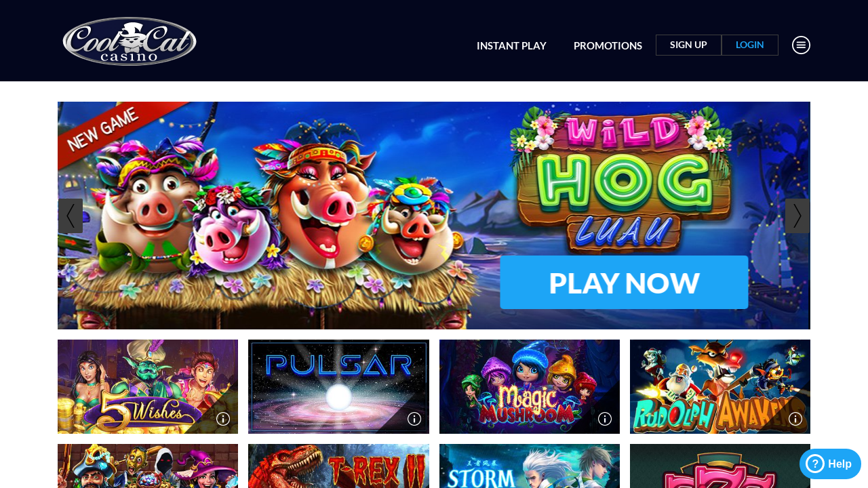Screen dimensions: 868x488
Task: Show info for Magic Mushroom game
Action: (x=605, y=419)
